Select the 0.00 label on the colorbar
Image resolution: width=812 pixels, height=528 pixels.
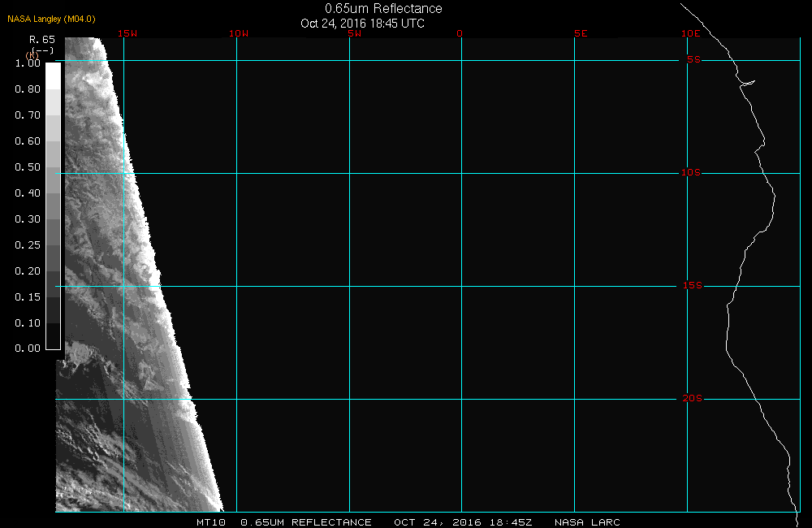pyautogui.click(x=28, y=348)
